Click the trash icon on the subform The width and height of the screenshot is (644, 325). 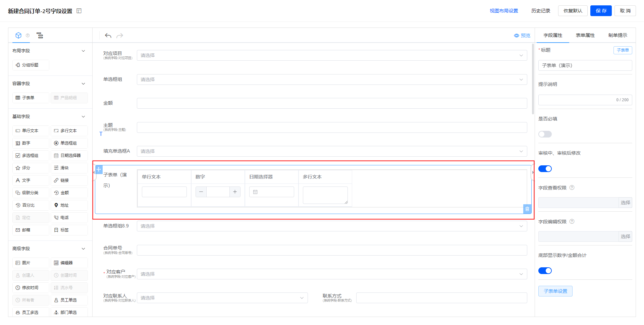click(527, 209)
